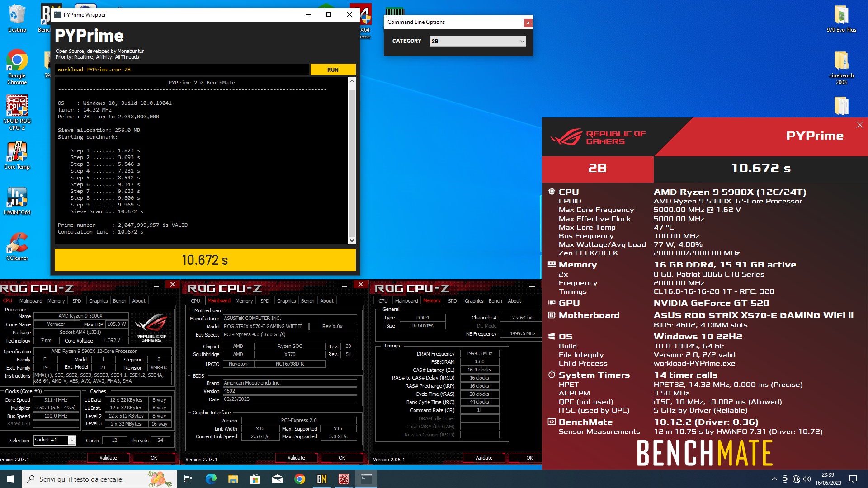Minimize the Mainboard ROG CPU-Z window
This screenshot has height=488, width=868.
coord(344,286)
